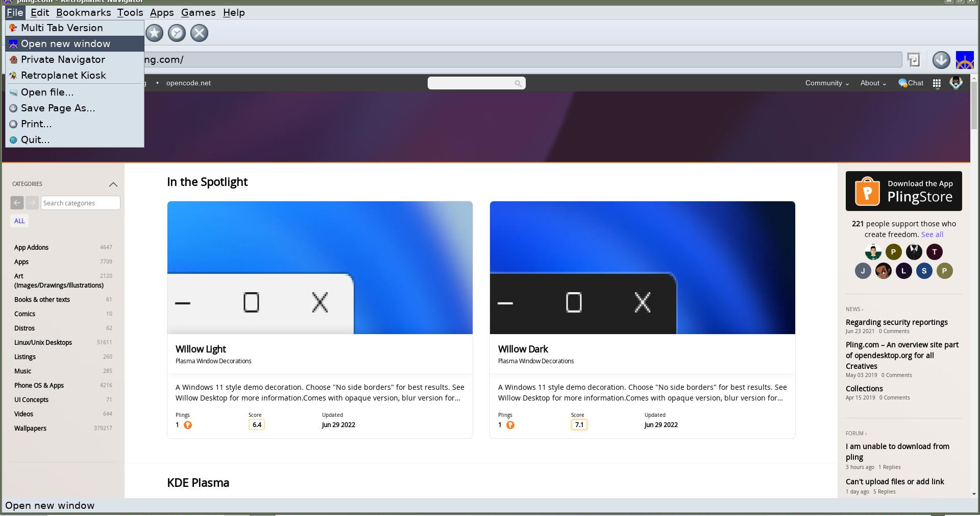Open the Edit menu
The width and height of the screenshot is (980, 516).
(40, 13)
